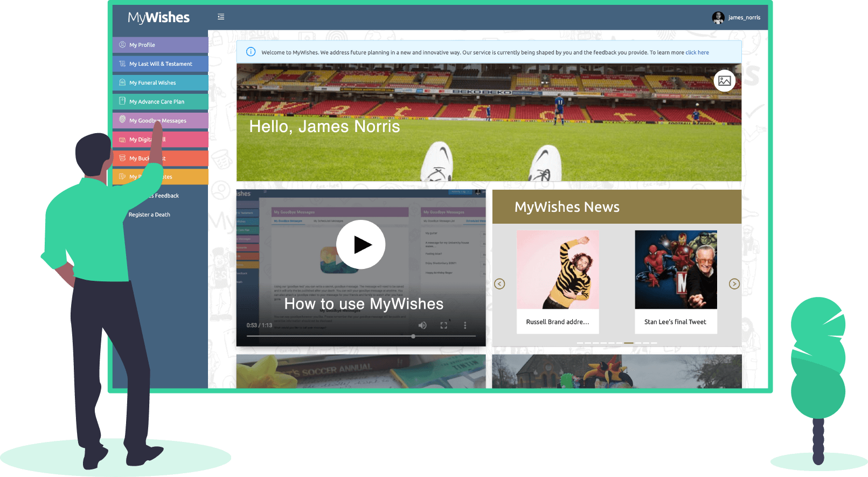Viewport: 868px width, 477px height.
Task: Open My Goodbye Messages page
Action: click(x=161, y=120)
